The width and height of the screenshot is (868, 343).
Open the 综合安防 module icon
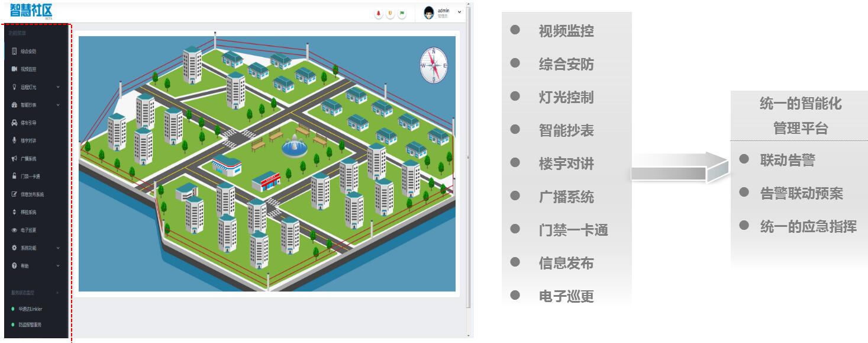17,52
